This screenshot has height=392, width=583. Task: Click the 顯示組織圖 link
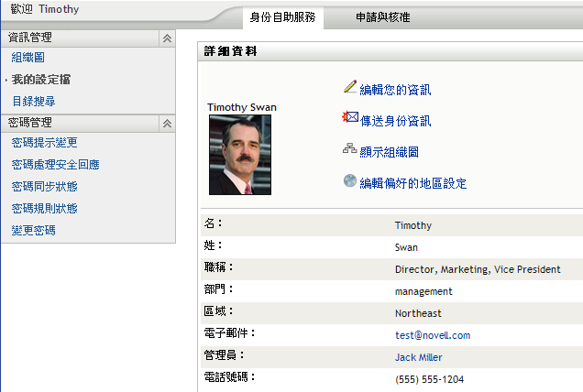pyautogui.click(x=389, y=152)
